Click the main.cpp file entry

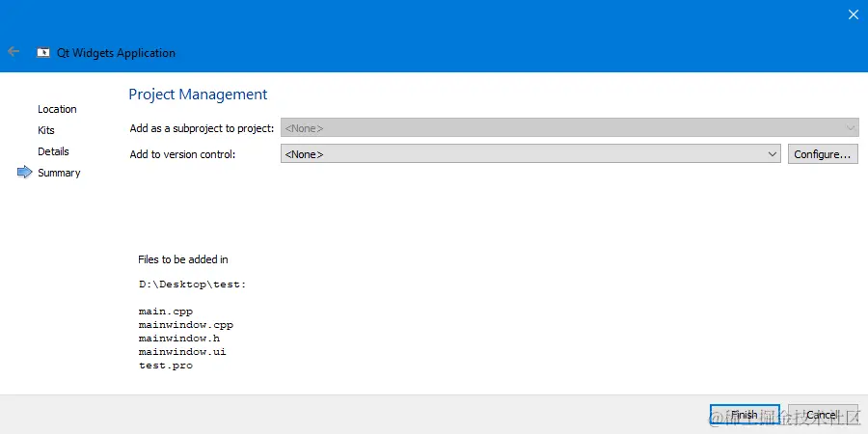166,312
